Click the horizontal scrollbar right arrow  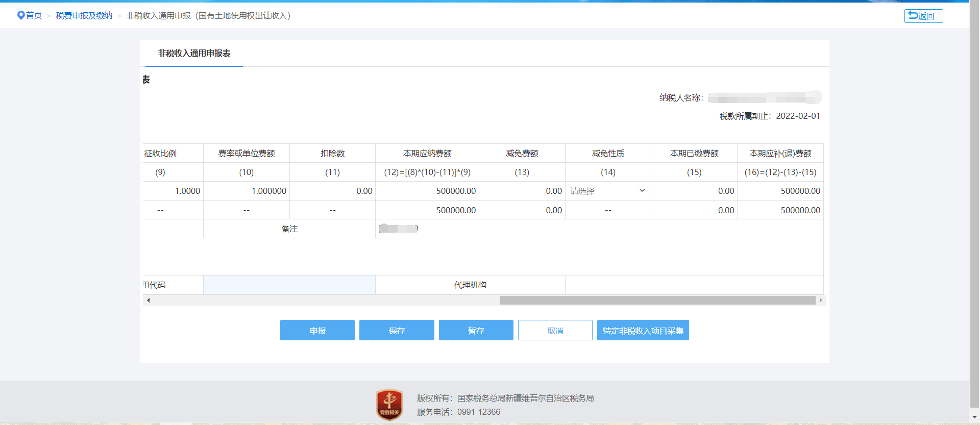821,300
